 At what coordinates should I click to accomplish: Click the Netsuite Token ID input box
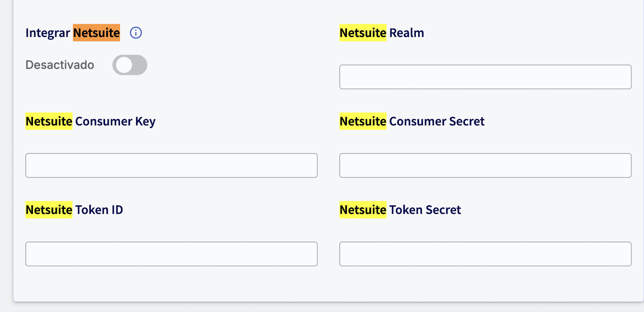point(171,254)
